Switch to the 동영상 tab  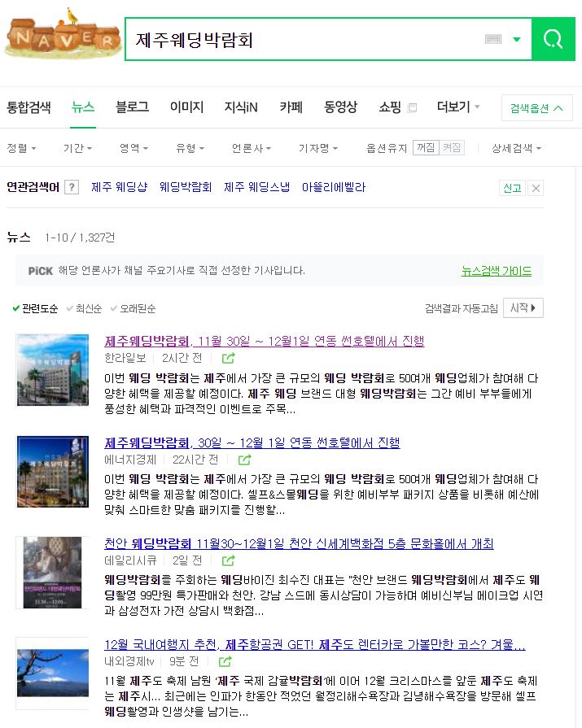pyautogui.click(x=340, y=107)
